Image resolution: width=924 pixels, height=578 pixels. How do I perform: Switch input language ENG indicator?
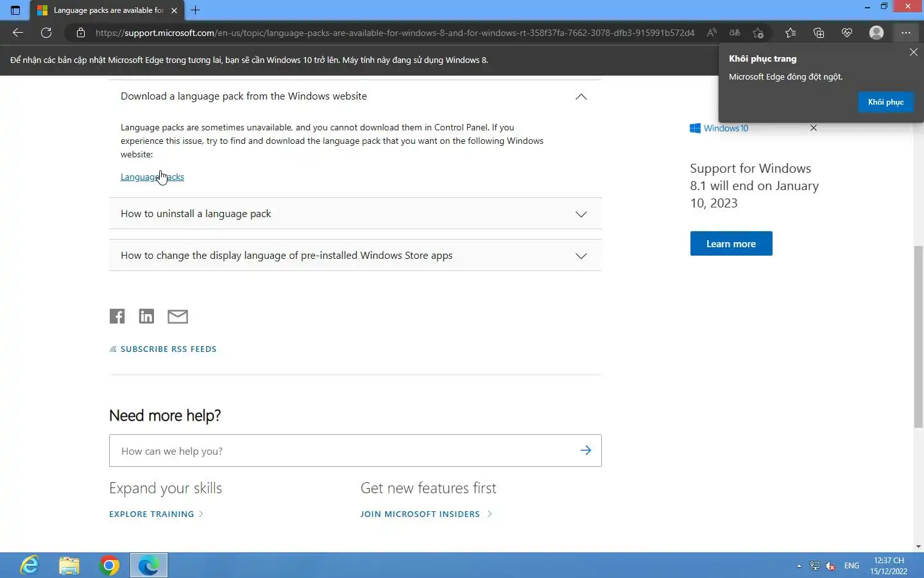[851, 566]
